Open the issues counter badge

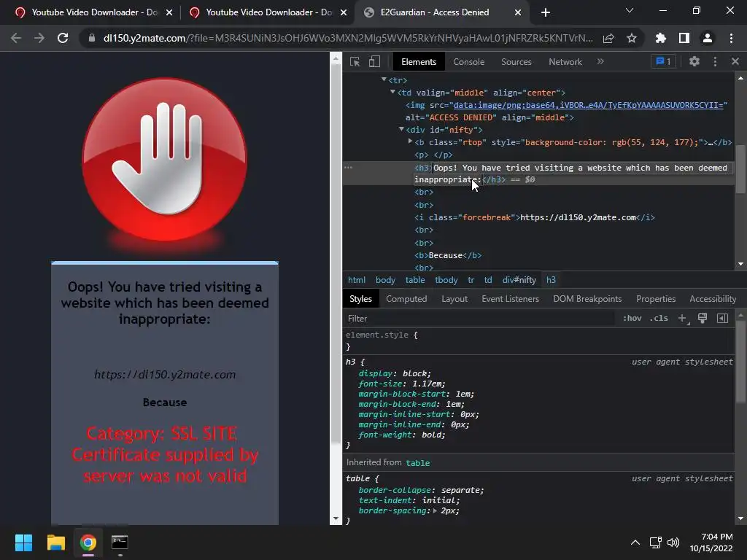pos(663,61)
